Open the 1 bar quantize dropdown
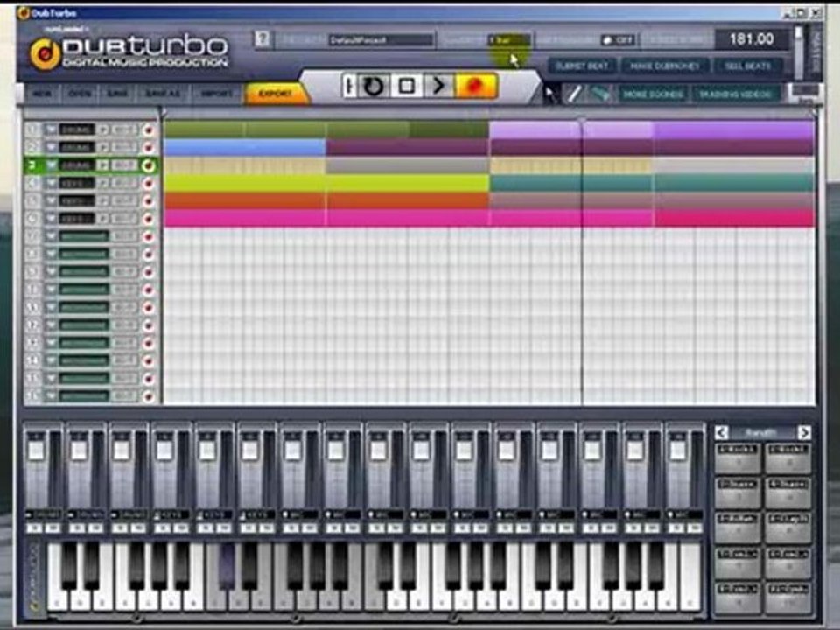Image resolution: width=840 pixels, height=630 pixels. click(508, 40)
